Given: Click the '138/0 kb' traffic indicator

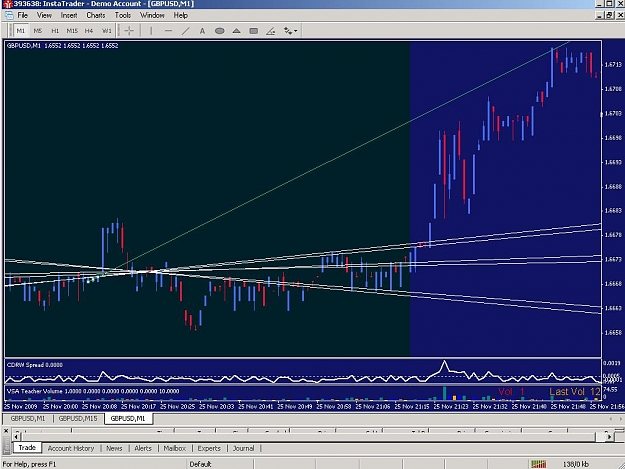Looking at the screenshot, I should [576, 464].
